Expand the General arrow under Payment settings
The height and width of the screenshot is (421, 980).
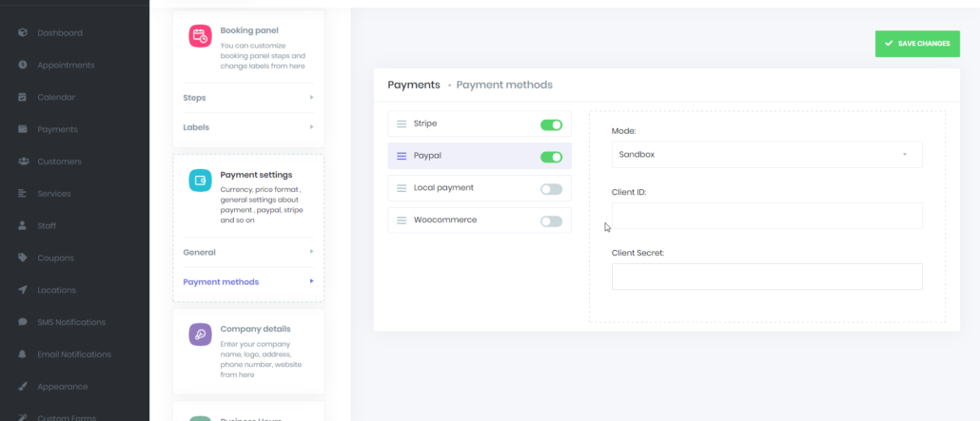click(x=311, y=252)
